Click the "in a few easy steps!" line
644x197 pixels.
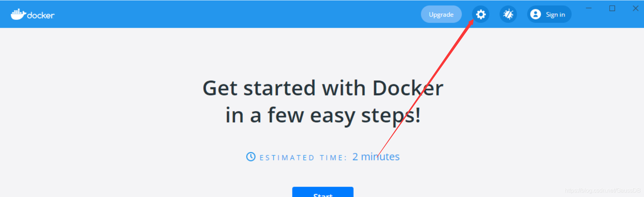click(323, 115)
